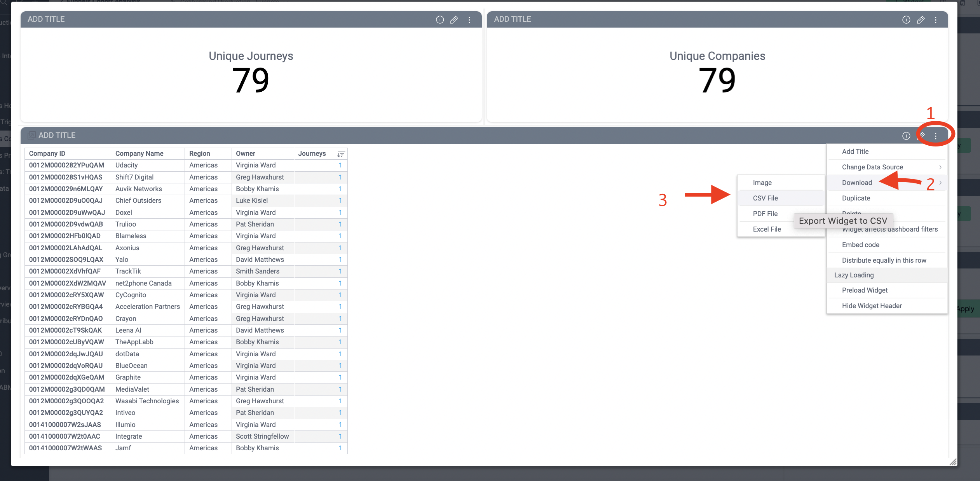Select PDF File from Download submenu
The image size is (980, 481).
point(765,213)
